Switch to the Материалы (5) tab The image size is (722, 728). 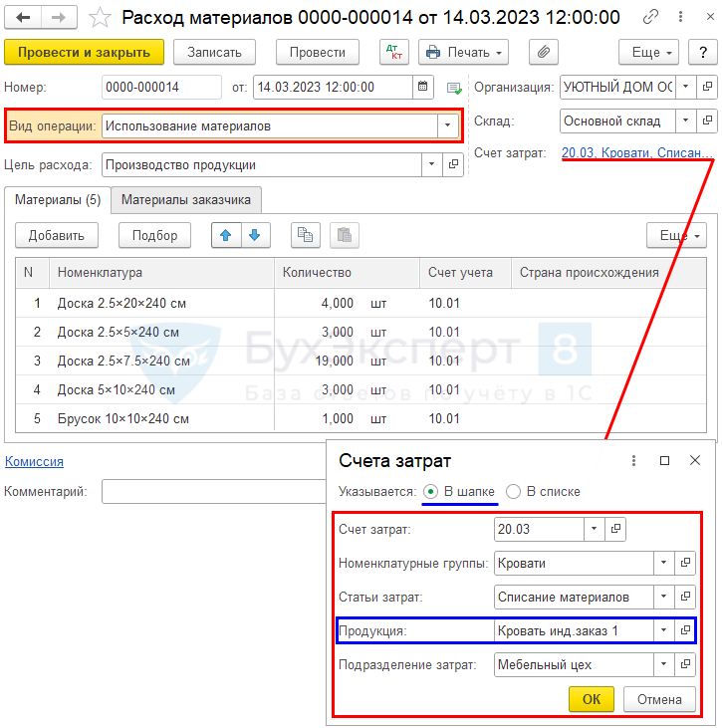(58, 199)
